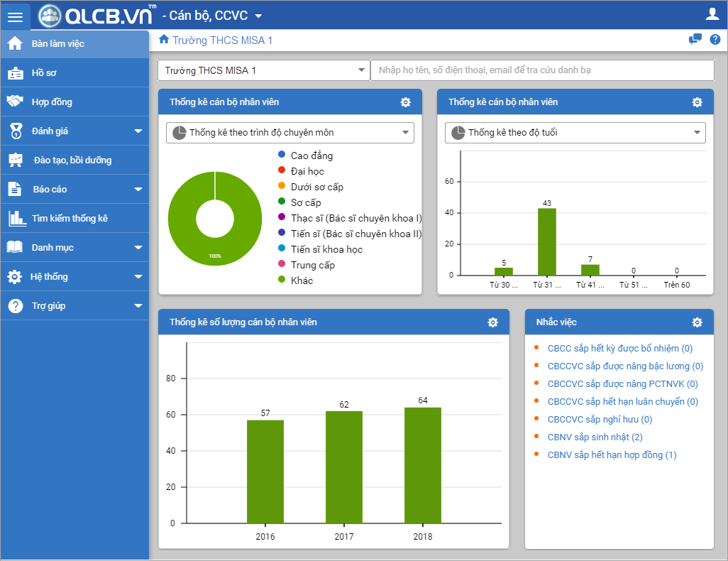
Task: Click the green 2018 bar showing 64
Action: (422, 465)
